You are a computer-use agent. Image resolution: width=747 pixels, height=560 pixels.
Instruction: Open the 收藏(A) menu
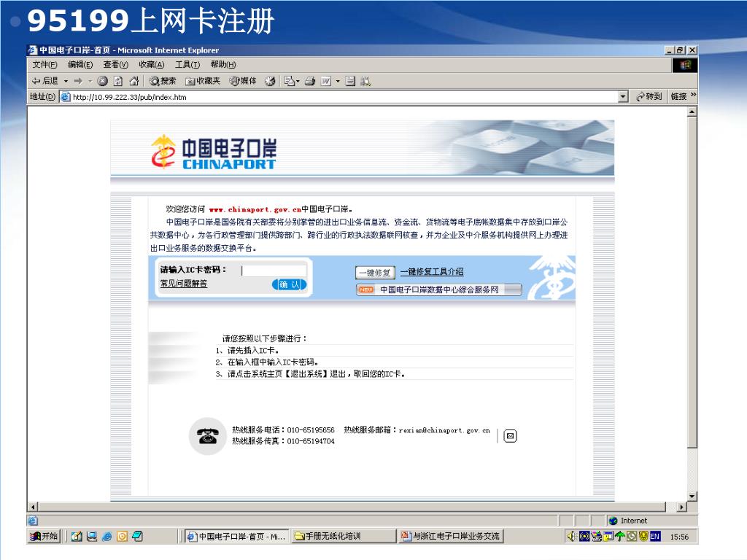152,65
